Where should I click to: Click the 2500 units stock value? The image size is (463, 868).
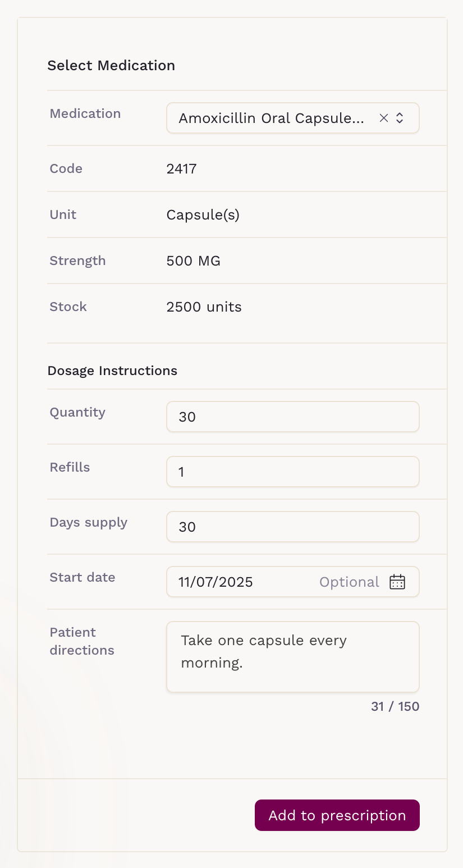[204, 307]
